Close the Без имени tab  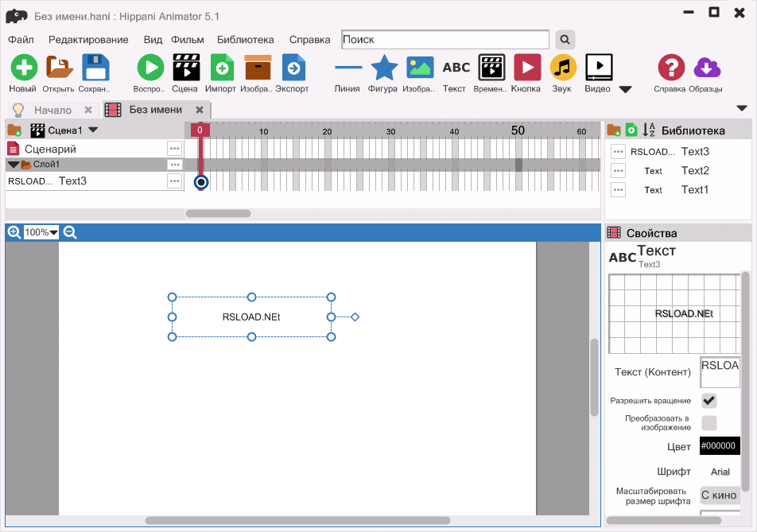[x=200, y=110]
